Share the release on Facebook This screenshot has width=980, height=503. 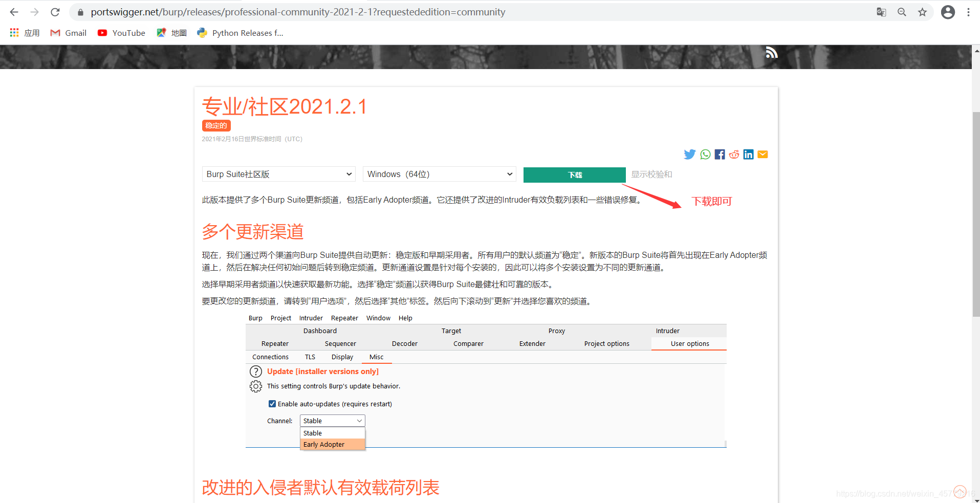click(720, 154)
